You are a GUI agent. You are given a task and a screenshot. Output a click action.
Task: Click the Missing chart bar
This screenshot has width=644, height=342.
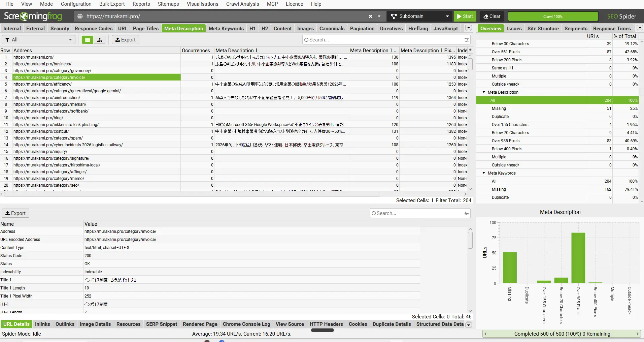click(509, 268)
